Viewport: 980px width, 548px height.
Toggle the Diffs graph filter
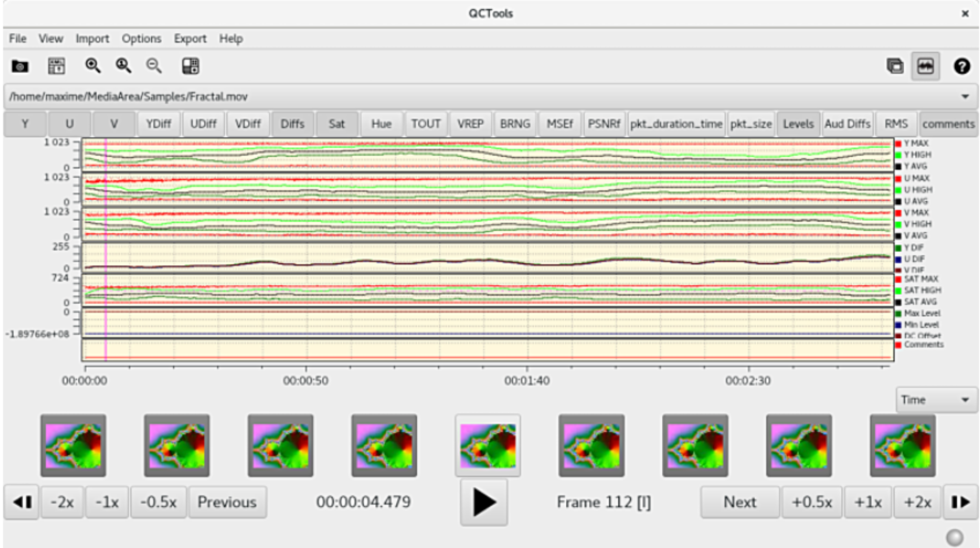[292, 124]
